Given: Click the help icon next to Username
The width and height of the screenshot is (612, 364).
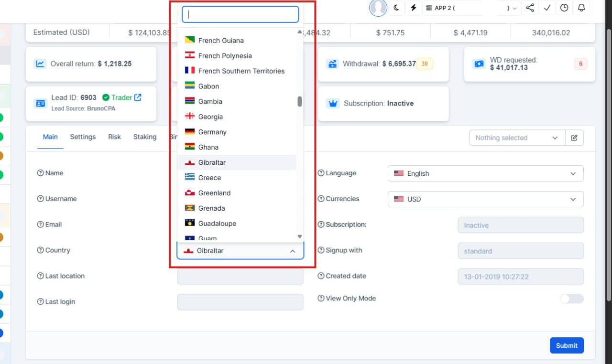Looking at the screenshot, I should pos(40,199).
